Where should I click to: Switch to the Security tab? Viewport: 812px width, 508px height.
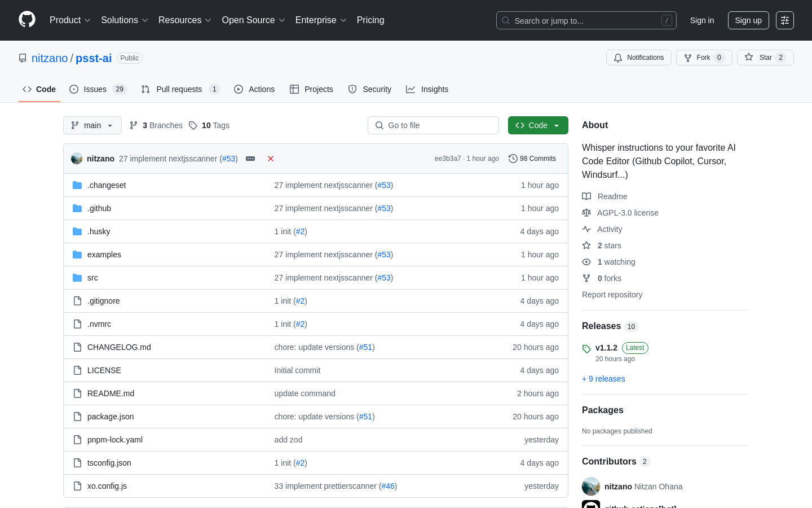(x=370, y=89)
